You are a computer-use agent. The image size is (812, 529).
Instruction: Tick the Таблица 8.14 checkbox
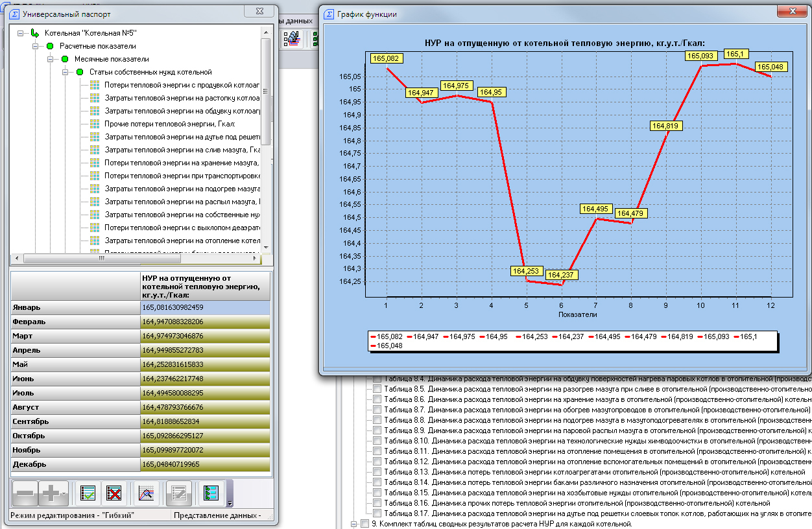click(x=377, y=482)
